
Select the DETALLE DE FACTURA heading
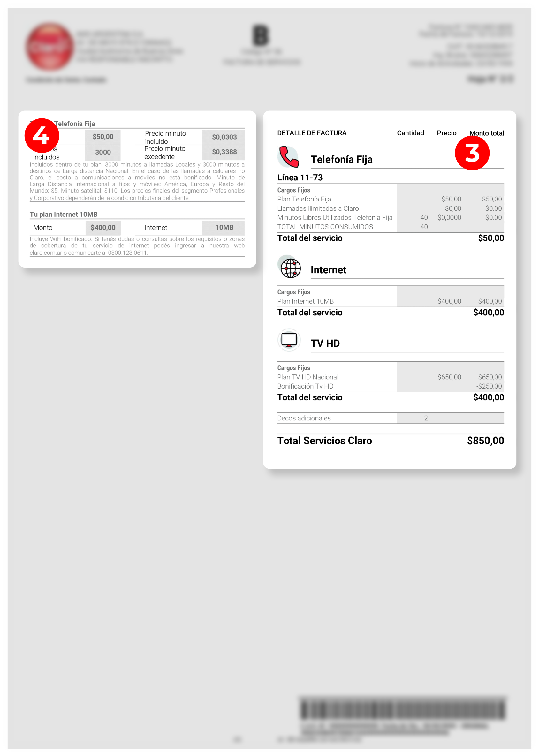312,133
